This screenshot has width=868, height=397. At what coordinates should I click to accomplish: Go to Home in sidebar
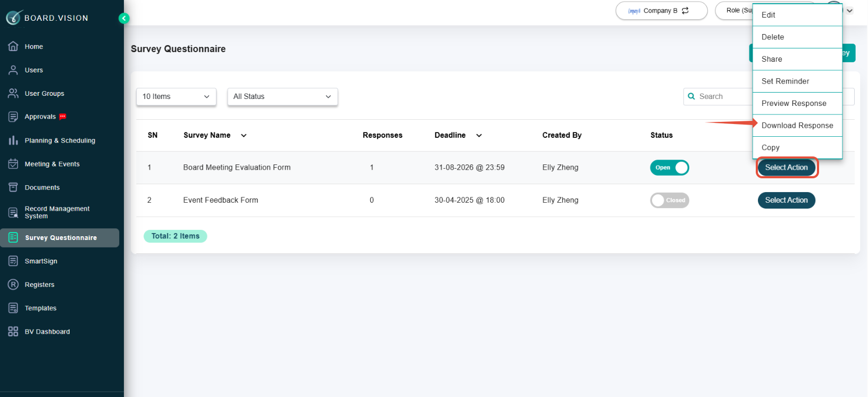[x=34, y=47]
